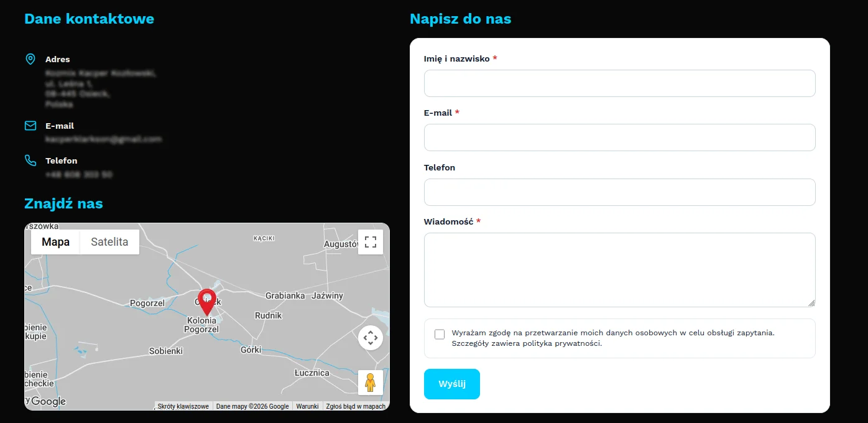Focus the Wiadomość text area

pos(619,270)
